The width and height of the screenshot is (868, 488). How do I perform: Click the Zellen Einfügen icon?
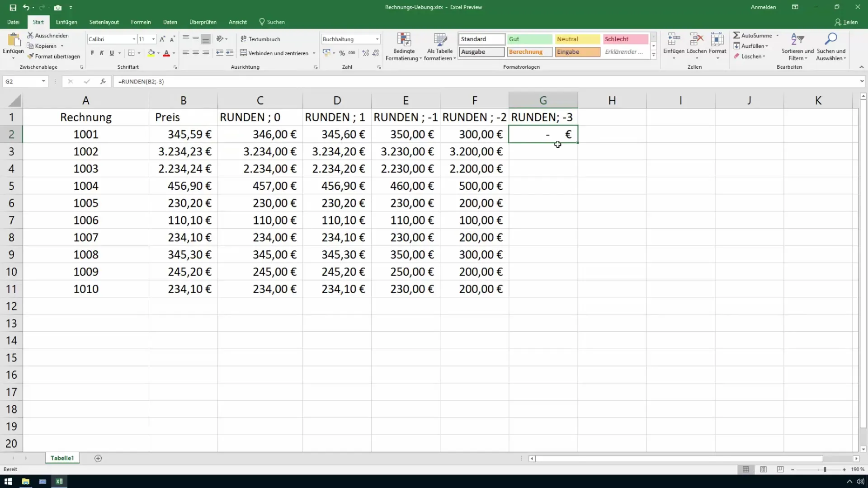pyautogui.click(x=674, y=40)
